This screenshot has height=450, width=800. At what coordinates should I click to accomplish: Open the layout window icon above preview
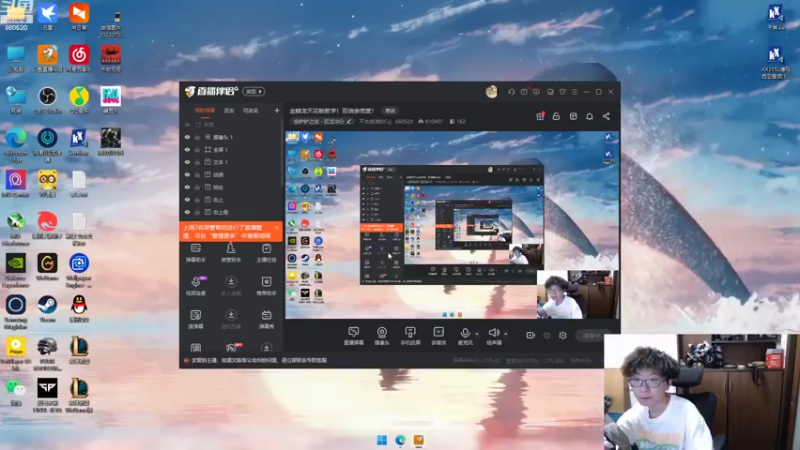click(x=573, y=116)
